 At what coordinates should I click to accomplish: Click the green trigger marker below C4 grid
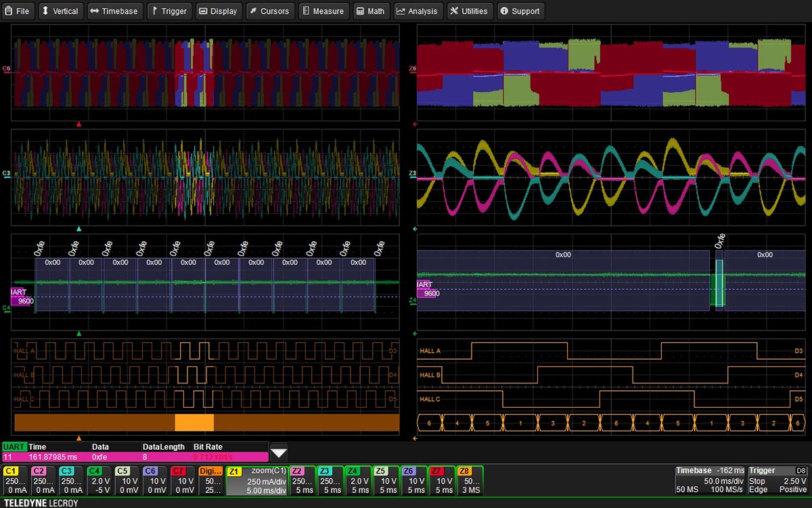pyautogui.click(x=79, y=333)
